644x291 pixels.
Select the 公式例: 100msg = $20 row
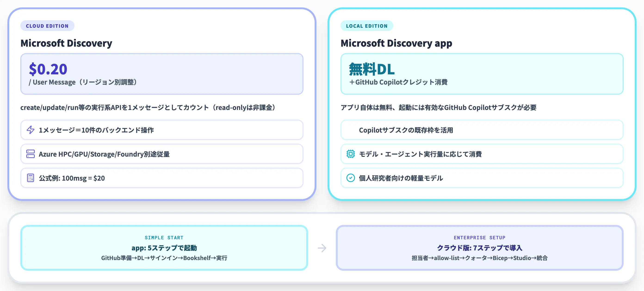pyautogui.click(x=162, y=178)
